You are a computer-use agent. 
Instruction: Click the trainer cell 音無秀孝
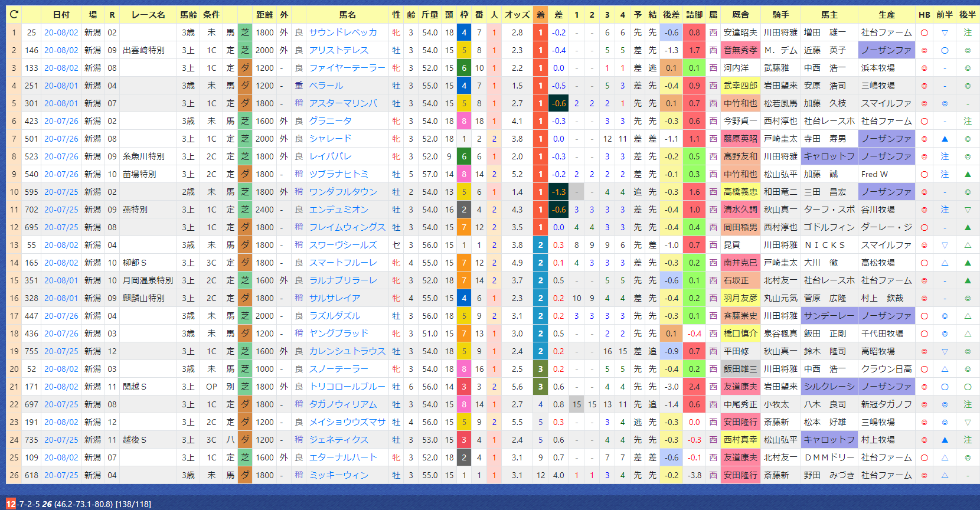click(740, 50)
